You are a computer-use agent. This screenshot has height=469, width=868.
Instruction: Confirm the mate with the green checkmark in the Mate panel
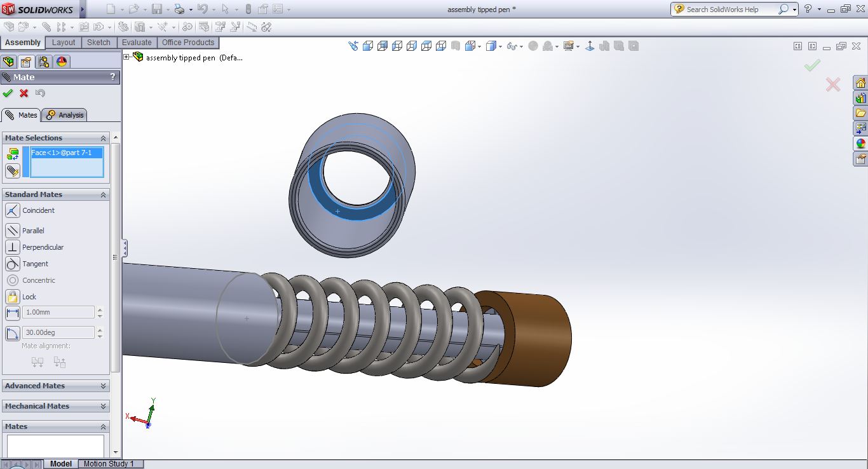8,93
